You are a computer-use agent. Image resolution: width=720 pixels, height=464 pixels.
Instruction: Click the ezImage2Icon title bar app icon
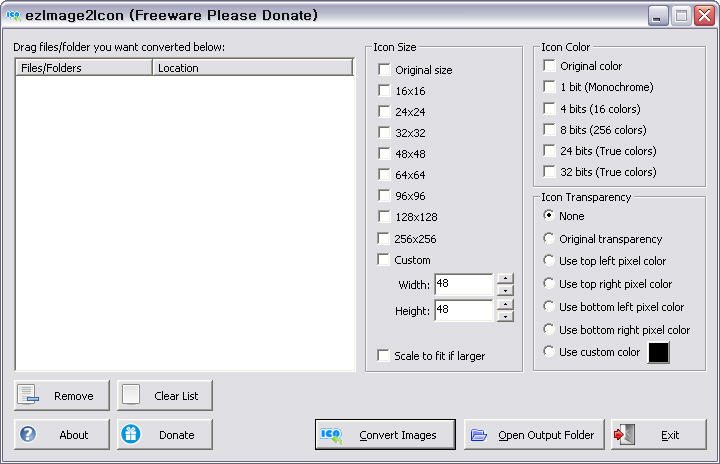click(x=13, y=16)
